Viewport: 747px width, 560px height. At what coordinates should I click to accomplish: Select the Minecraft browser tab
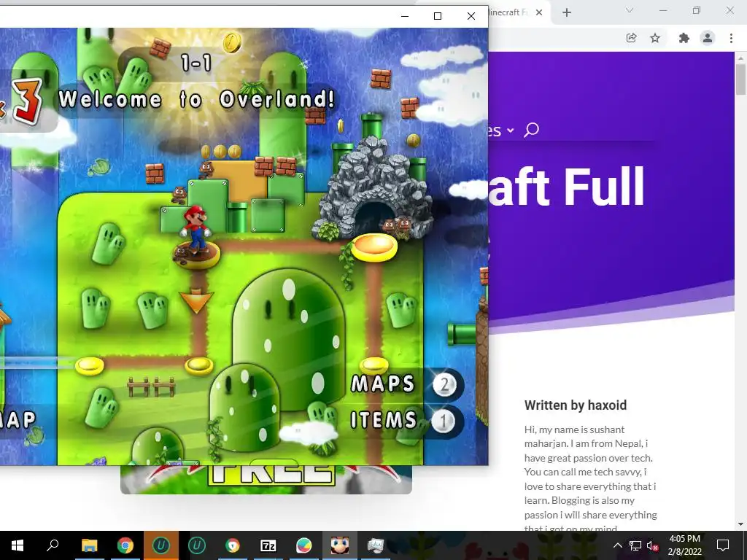click(508, 12)
